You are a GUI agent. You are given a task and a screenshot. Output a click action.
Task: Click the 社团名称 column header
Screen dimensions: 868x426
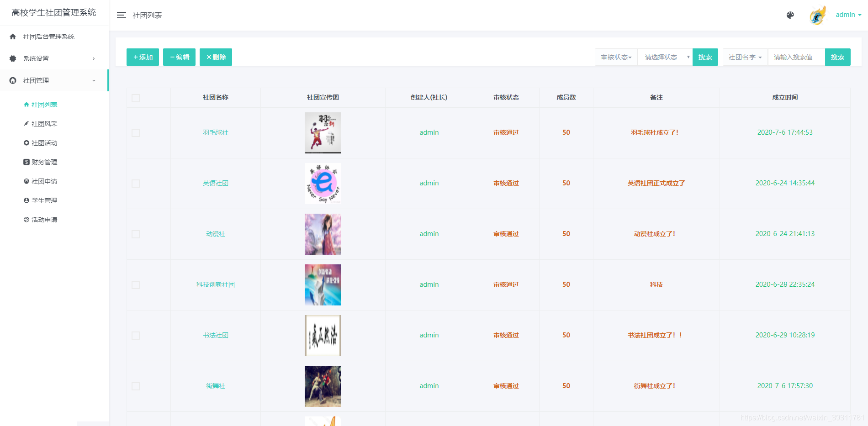(216, 97)
